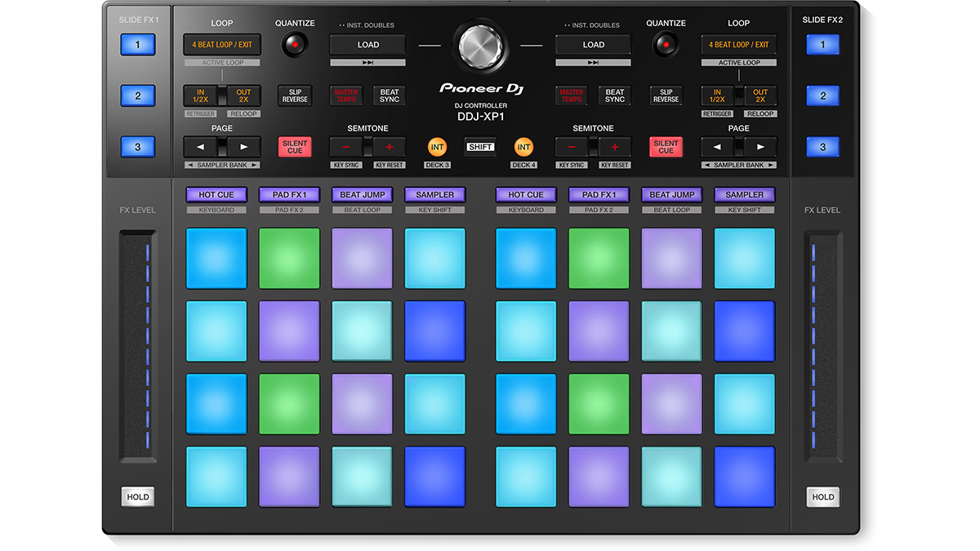Viewport: 980px width, 551px height.
Task: Trigger SLIDE FX1 button 2
Action: point(138,96)
